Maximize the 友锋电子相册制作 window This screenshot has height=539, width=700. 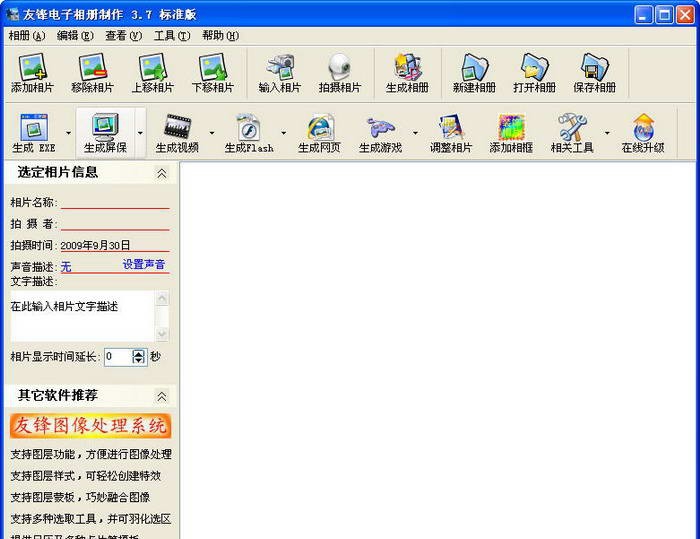664,15
